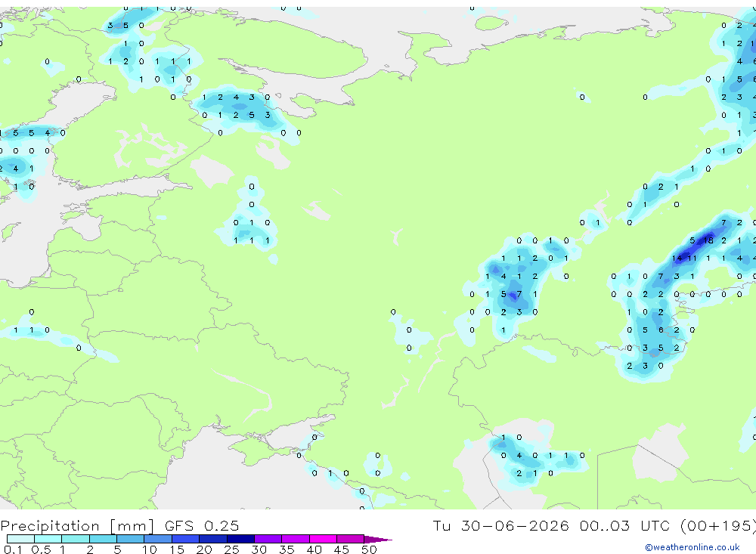Click the '00..03 UTC' time range text

tap(624, 525)
